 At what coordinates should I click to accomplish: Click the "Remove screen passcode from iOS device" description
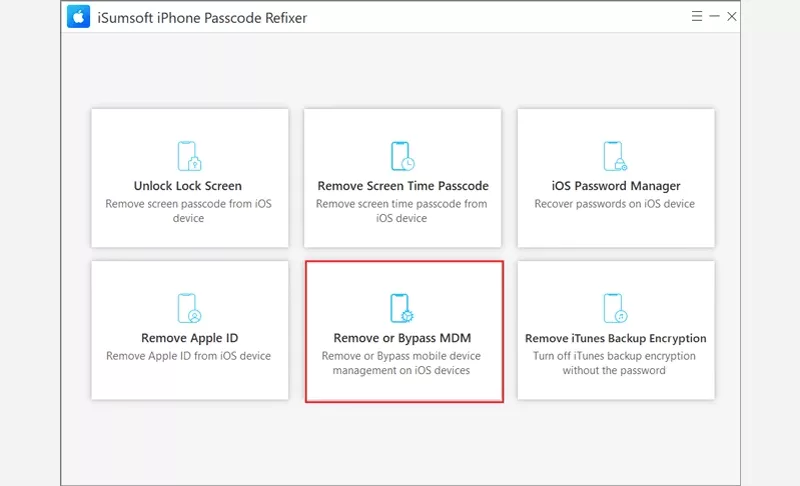189,211
